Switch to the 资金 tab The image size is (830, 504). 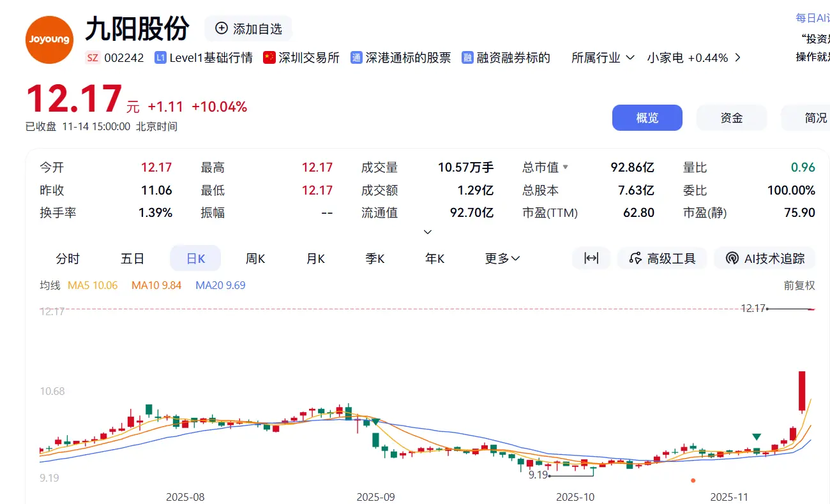[732, 117]
